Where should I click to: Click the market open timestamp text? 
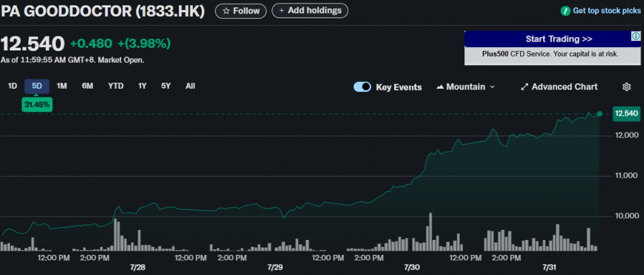tap(73, 60)
